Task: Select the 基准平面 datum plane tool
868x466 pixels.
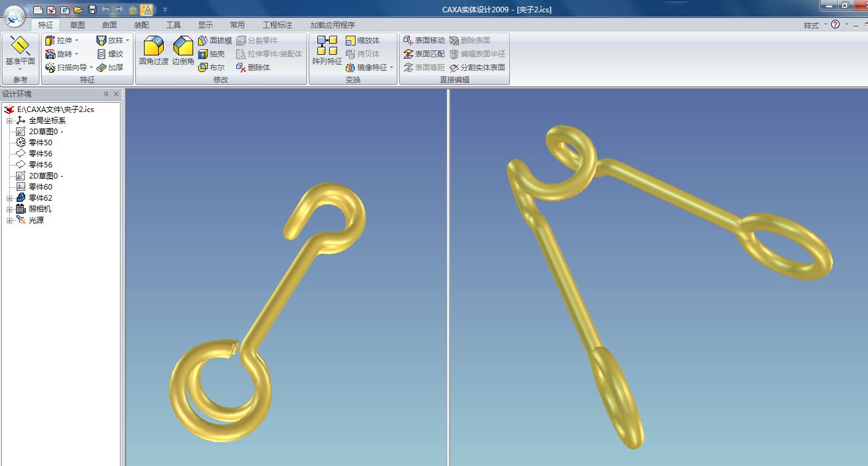Action: tap(20, 50)
